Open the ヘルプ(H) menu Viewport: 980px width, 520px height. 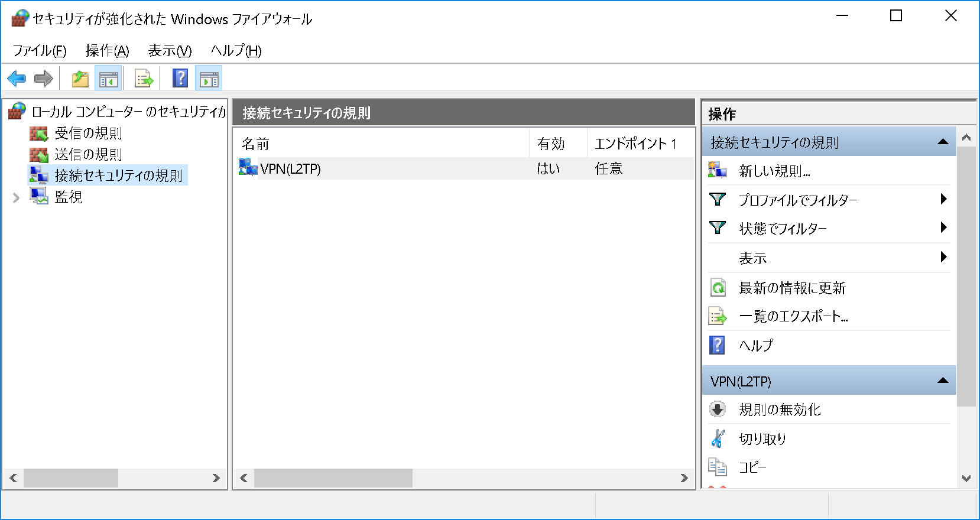click(x=236, y=51)
